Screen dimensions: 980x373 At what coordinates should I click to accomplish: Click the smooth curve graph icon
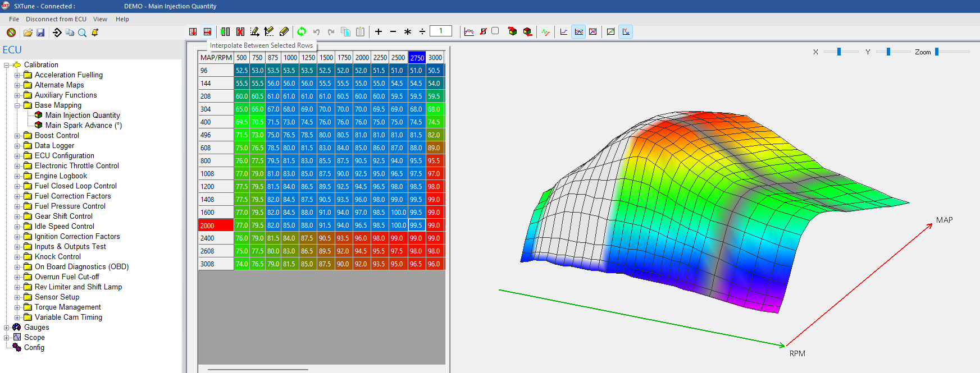click(469, 31)
